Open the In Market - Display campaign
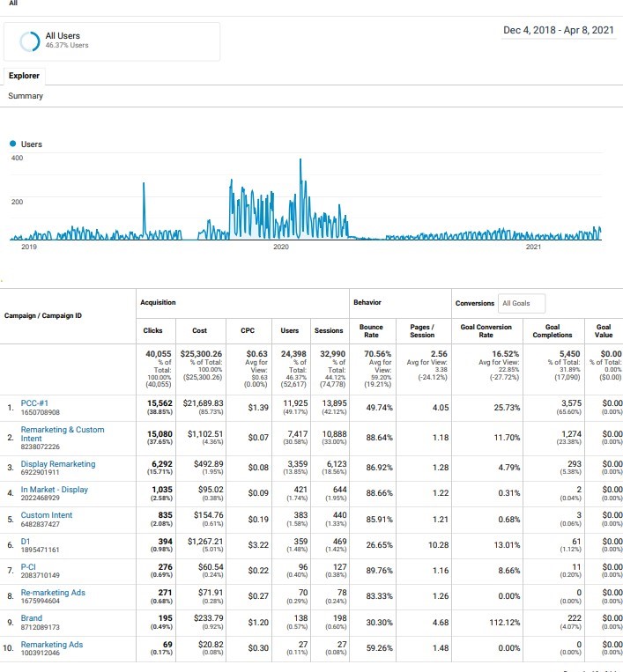Screen dimensions: 623x672 pos(54,490)
